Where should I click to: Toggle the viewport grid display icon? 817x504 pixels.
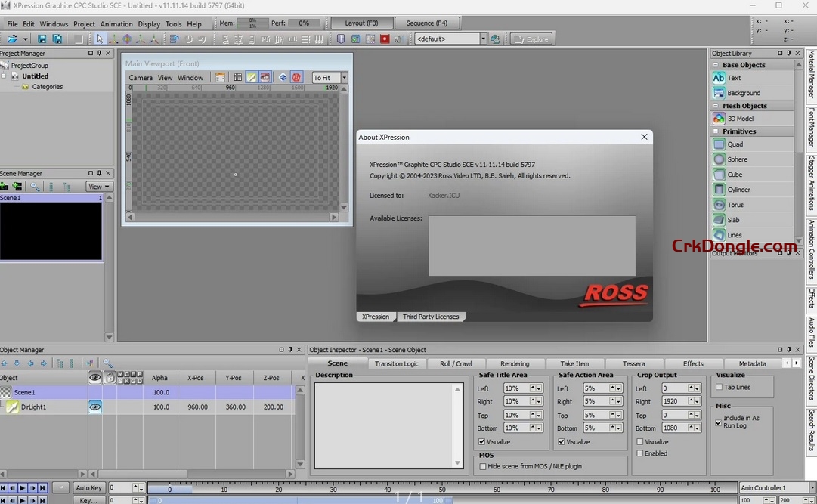point(239,76)
